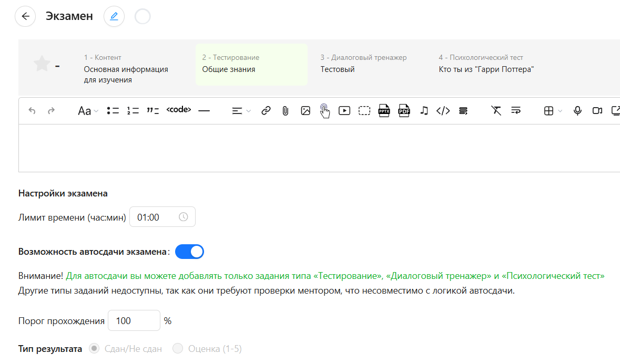This screenshot has width=620, height=364.
Task: Start voice recording with microphone icon
Action: [x=577, y=111]
